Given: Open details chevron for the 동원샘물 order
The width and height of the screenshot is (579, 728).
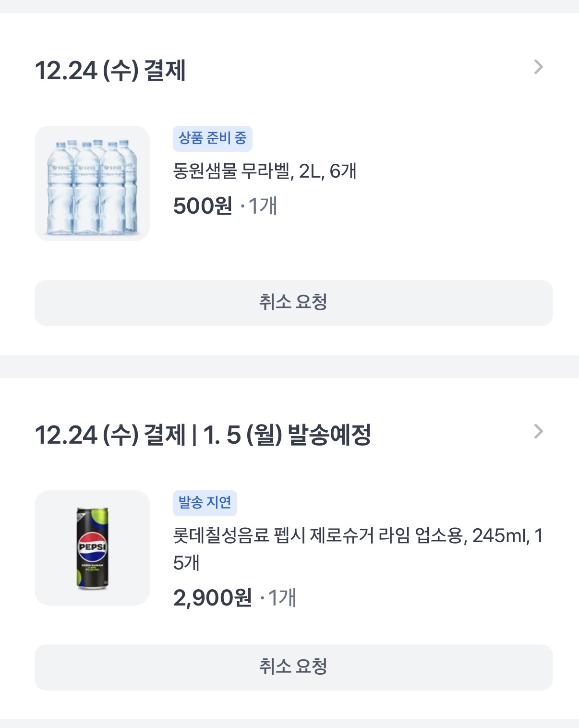Looking at the screenshot, I should [x=538, y=67].
